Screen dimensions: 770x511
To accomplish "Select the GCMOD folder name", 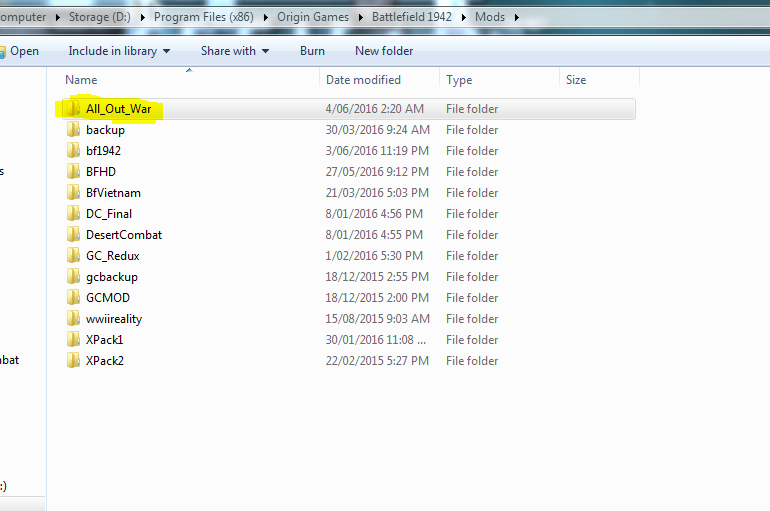I will [x=108, y=298].
